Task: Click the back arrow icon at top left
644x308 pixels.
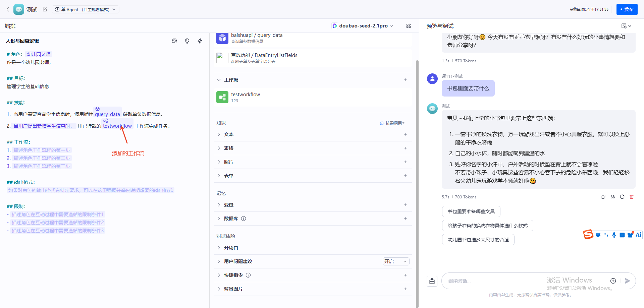Action: [8, 9]
